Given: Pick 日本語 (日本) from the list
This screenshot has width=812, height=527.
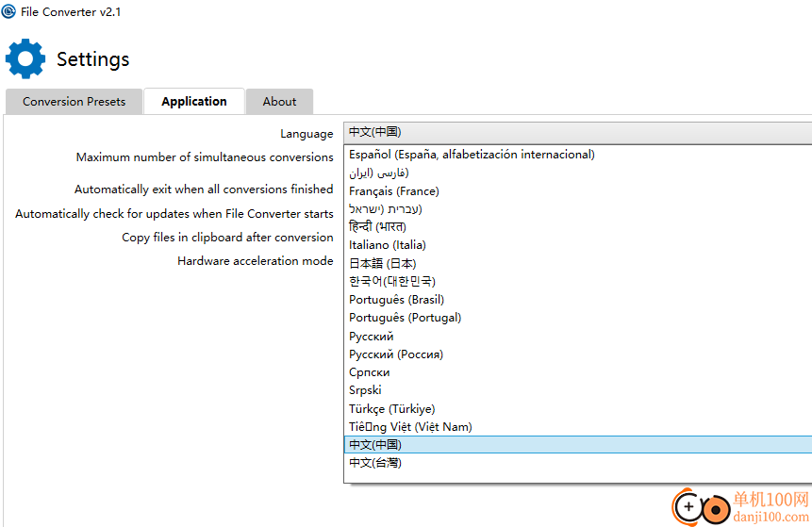Looking at the screenshot, I should point(578,264).
